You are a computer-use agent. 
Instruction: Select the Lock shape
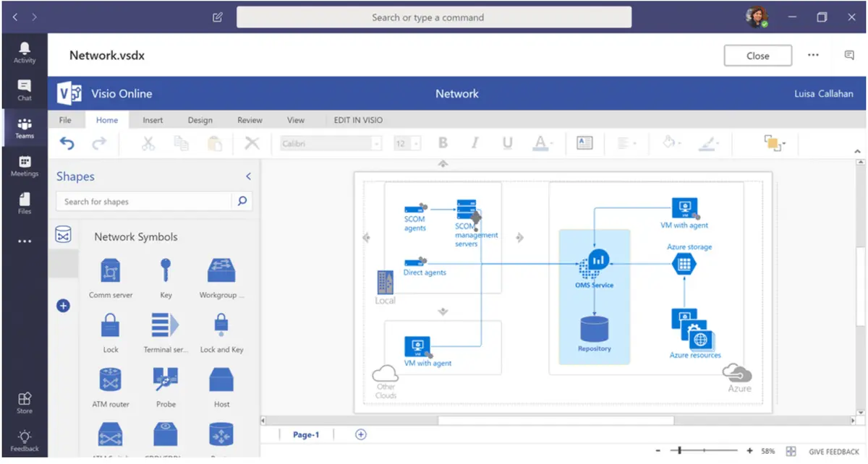click(111, 332)
